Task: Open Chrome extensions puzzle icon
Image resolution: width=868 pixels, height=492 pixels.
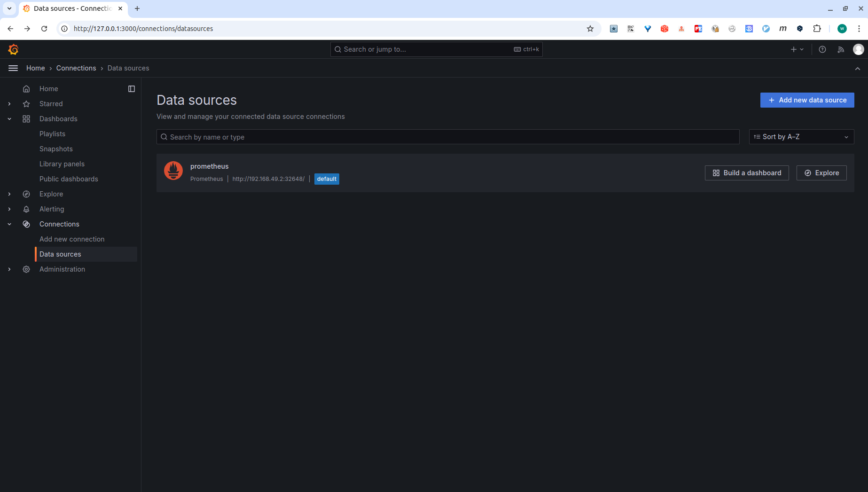Action: tap(817, 29)
